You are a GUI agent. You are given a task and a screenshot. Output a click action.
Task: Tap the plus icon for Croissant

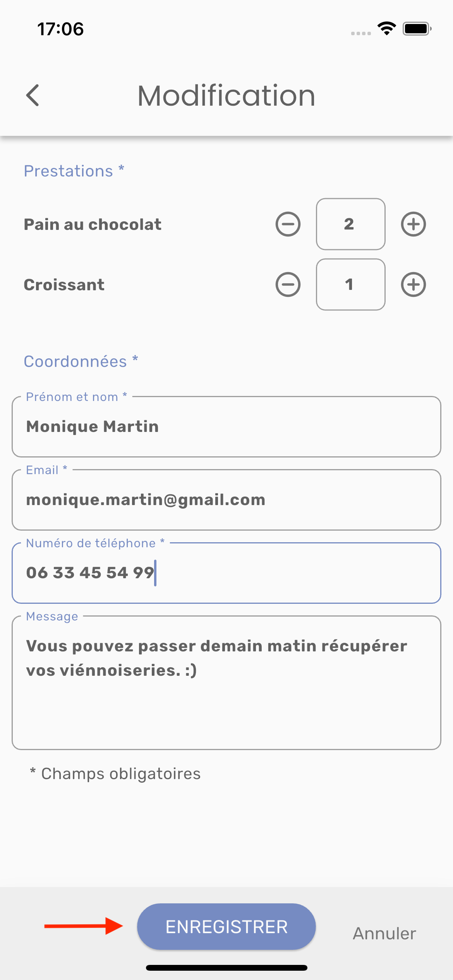tap(413, 284)
